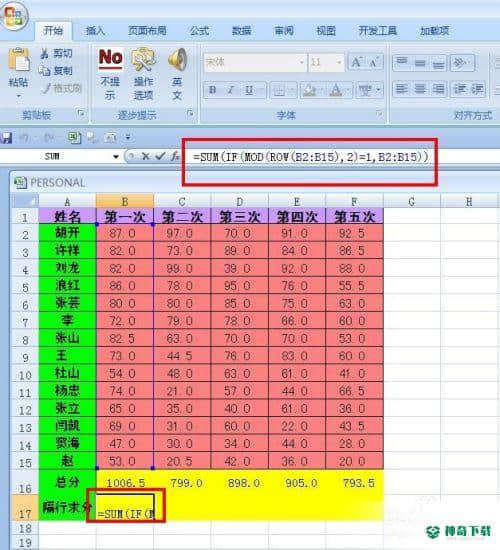Open the font color A swatch
This screenshot has height=550, width=500.
(x=336, y=90)
